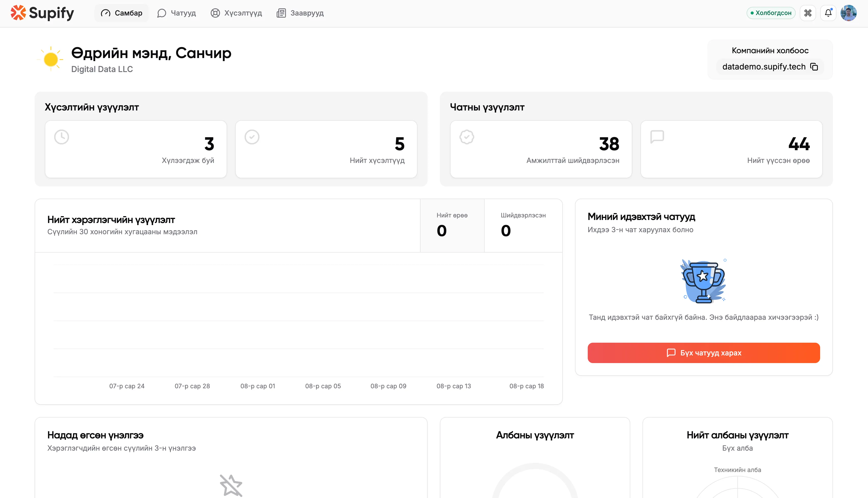Open the command shortcut menu icon
The height and width of the screenshot is (498, 868).
(x=808, y=13)
